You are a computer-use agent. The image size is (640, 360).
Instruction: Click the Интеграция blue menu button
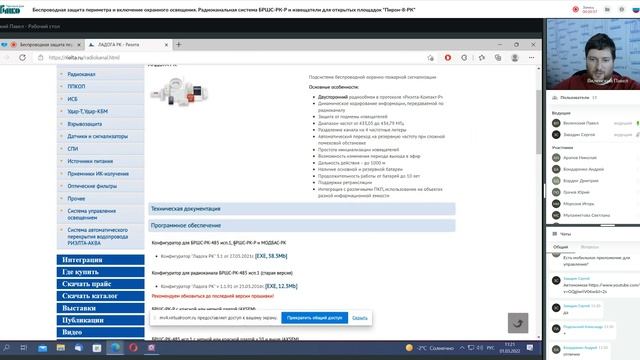[100, 260]
